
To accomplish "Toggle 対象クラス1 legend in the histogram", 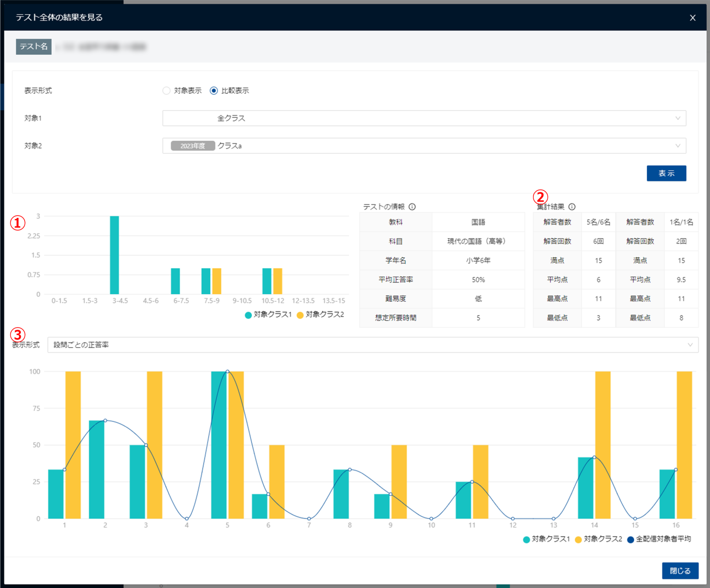I will pos(269,315).
